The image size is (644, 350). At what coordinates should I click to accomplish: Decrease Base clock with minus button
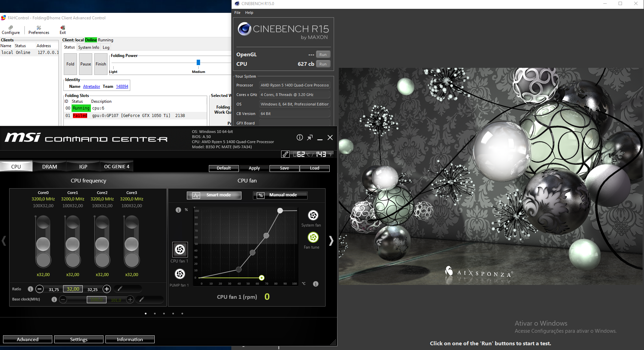coord(63,299)
